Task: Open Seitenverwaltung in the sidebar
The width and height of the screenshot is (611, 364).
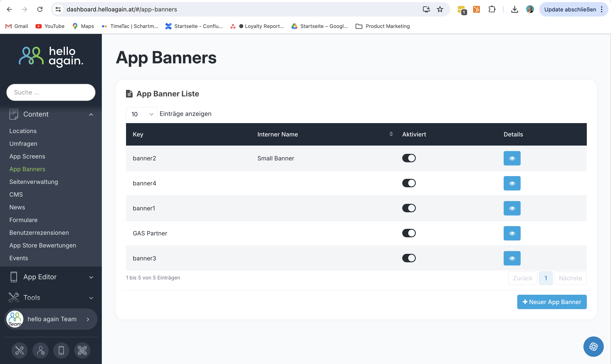Action: coord(34,182)
